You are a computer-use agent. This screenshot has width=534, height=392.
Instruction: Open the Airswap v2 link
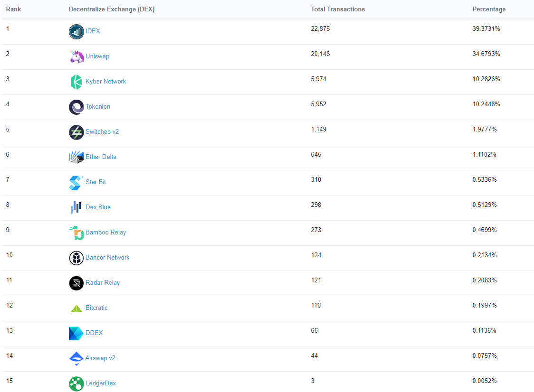pos(100,358)
